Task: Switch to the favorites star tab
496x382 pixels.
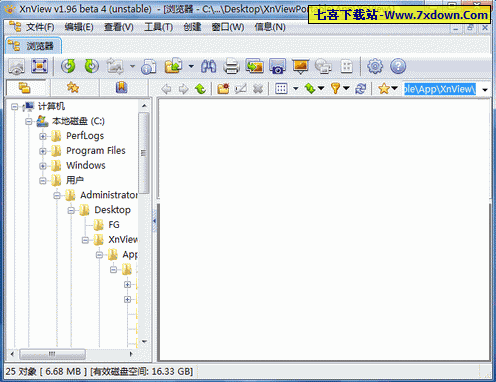Action: pyautogui.click(x=73, y=88)
